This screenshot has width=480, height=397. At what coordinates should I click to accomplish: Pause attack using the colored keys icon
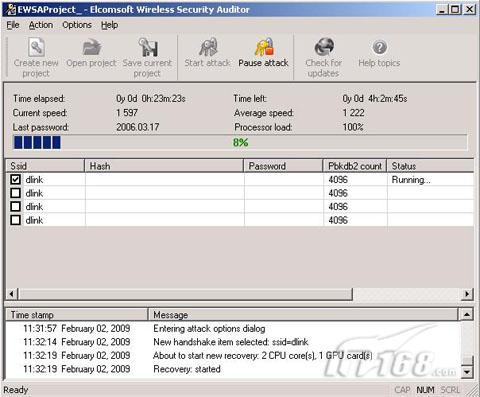point(264,47)
